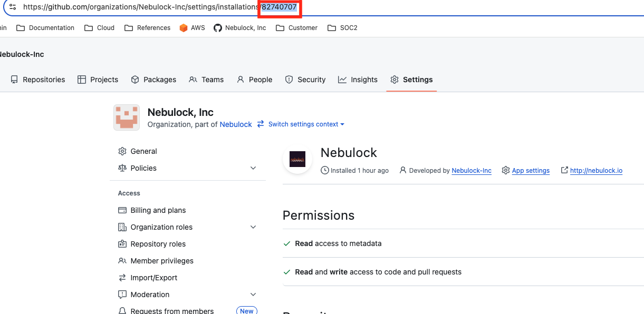Click the Nebulock app title heading
Image resolution: width=644 pixels, height=314 pixels.
tap(349, 153)
